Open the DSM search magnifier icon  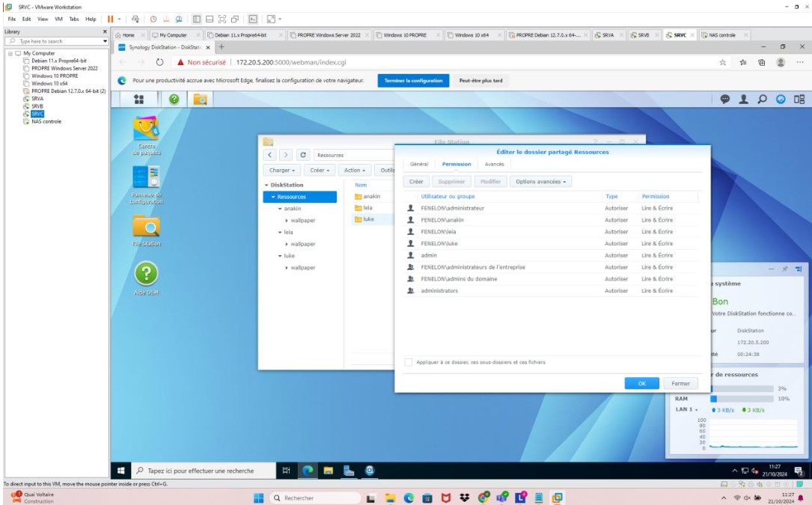762,99
